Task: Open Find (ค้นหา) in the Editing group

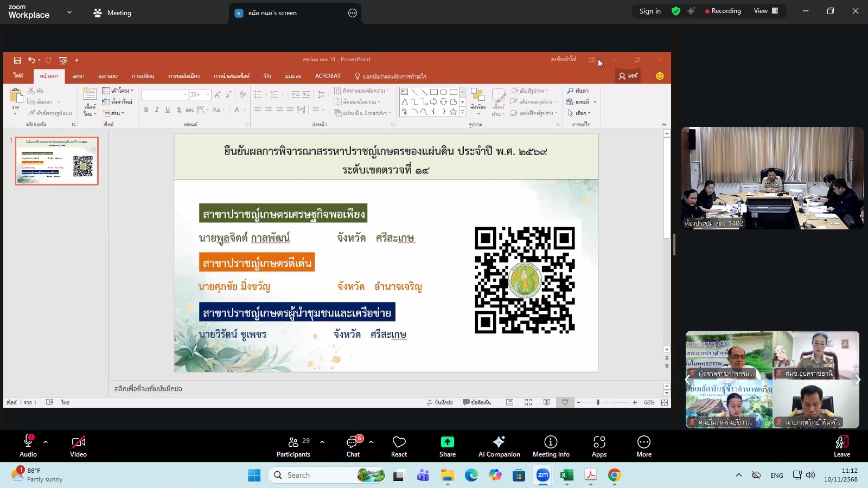Action: pyautogui.click(x=577, y=91)
